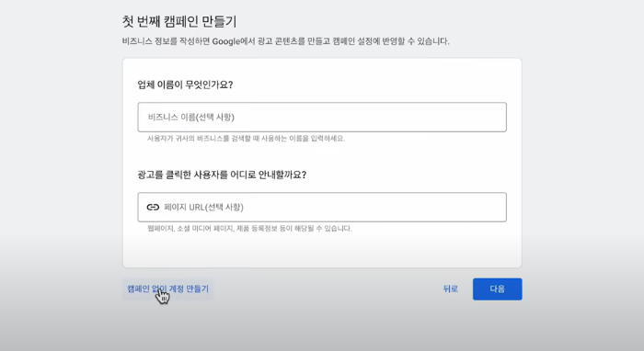Click the 뒤로 button
This screenshot has height=351, width=644.
(x=450, y=289)
